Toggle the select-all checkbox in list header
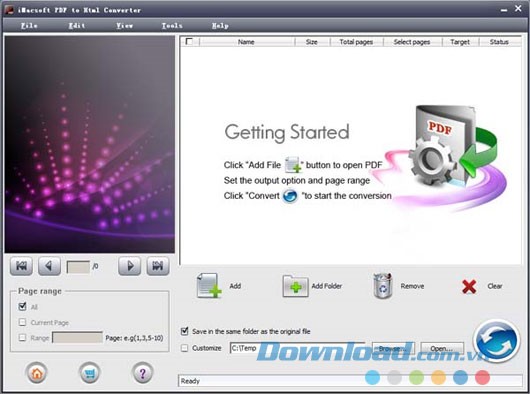 click(189, 42)
